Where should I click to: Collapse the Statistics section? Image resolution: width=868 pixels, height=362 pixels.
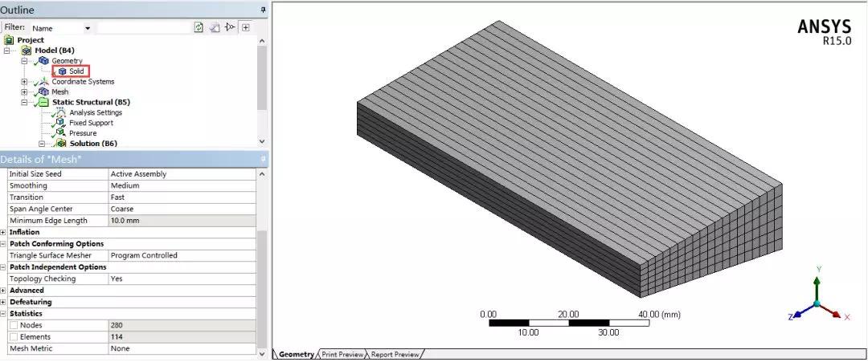pyautogui.click(x=4, y=314)
